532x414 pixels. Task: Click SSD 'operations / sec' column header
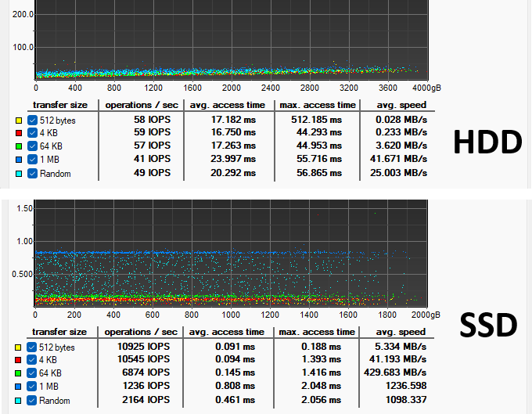point(141,332)
